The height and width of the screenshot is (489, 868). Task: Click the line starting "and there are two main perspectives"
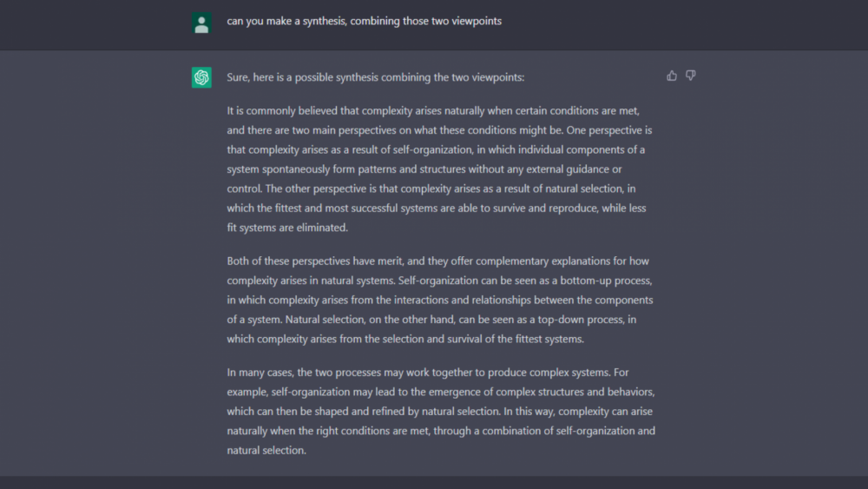[439, 130]
